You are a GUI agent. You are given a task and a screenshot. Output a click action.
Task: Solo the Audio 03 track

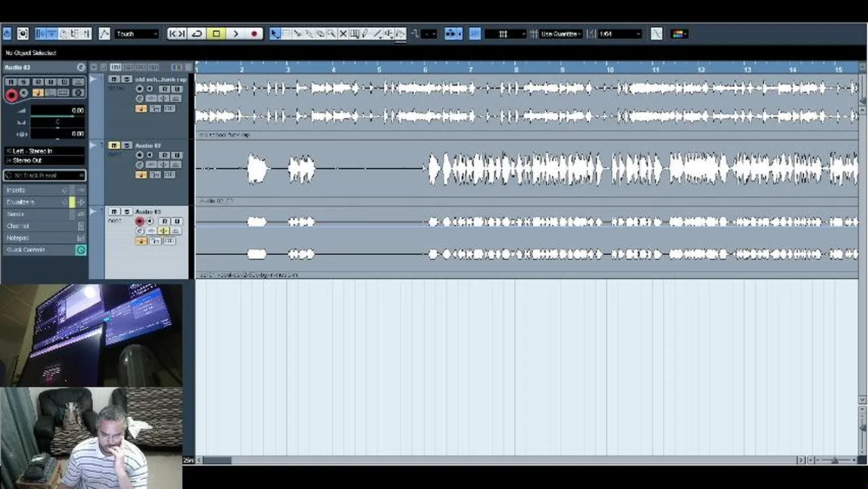click(126, 212)
